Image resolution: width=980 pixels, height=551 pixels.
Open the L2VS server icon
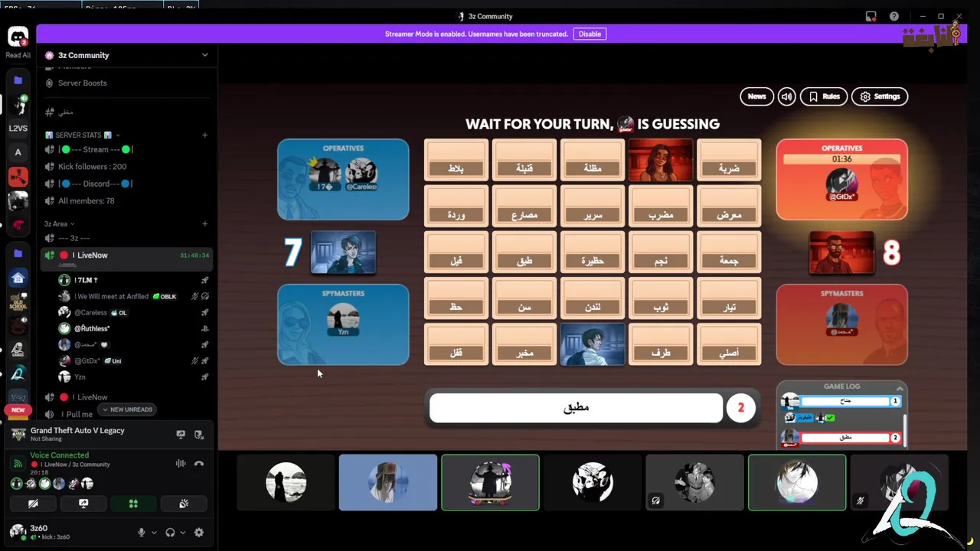18,129
